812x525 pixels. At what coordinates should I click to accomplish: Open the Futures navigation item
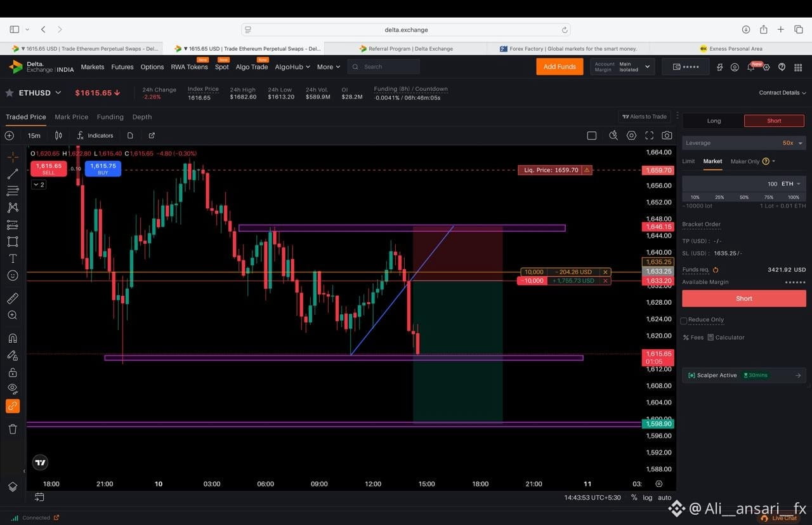(x=122, y=67)
